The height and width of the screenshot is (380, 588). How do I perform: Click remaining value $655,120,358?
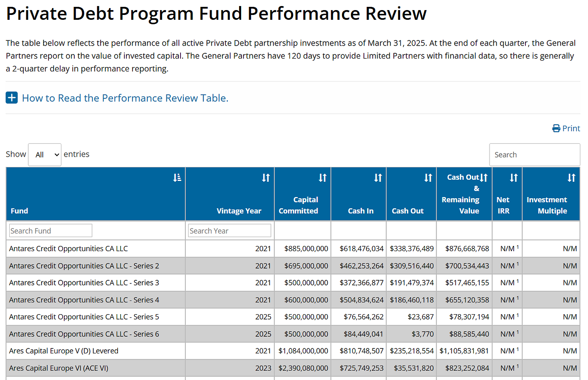pos(467,300)
